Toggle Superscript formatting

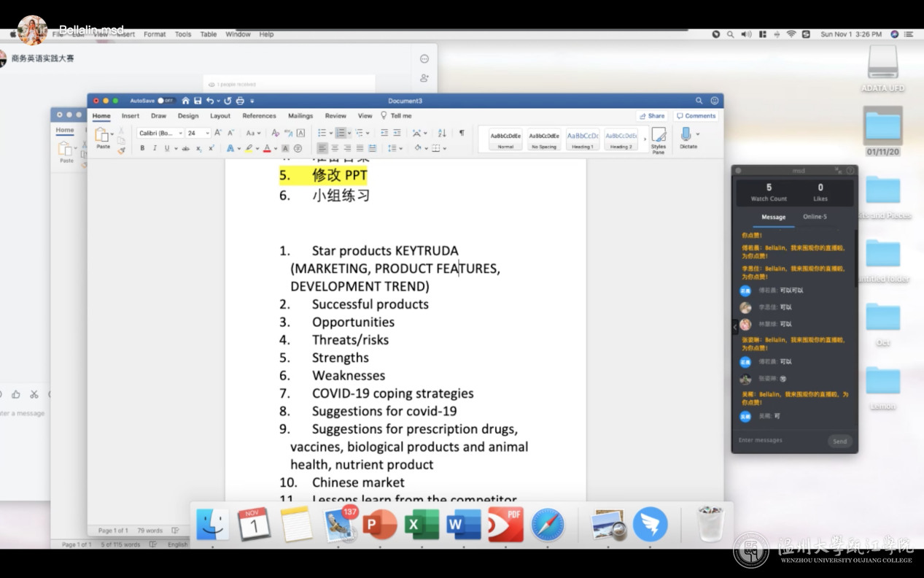211,148
